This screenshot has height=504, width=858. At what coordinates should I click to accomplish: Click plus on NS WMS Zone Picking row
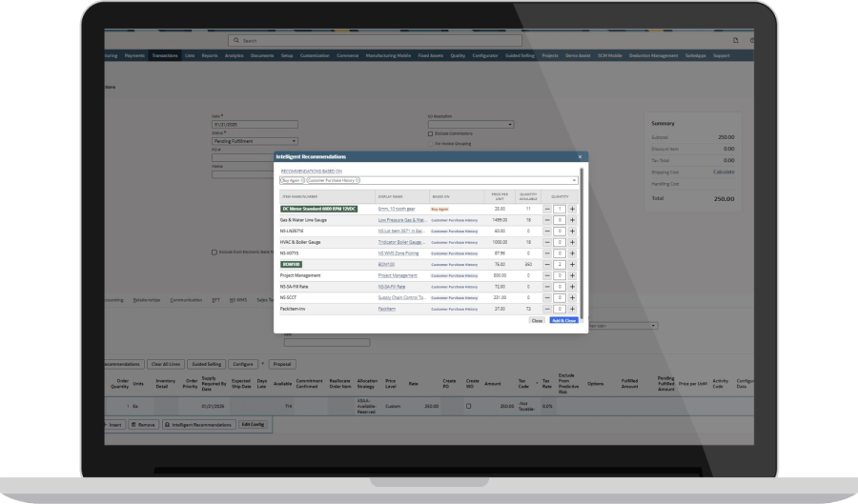572,253
